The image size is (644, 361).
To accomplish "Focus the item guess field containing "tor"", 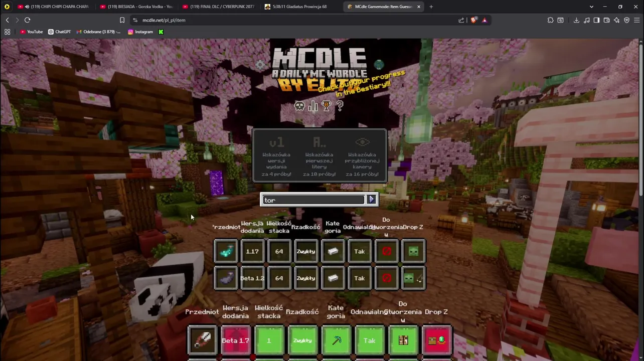I will pos(313,200).
